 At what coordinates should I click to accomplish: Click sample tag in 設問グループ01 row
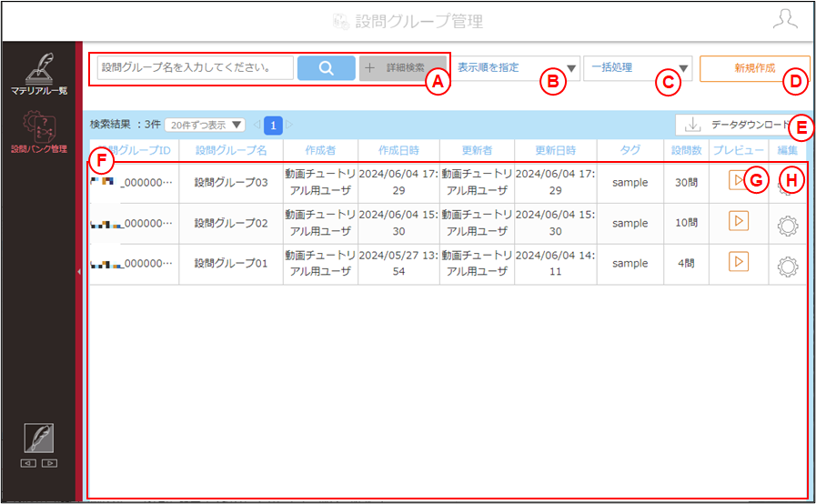[630, 264]
